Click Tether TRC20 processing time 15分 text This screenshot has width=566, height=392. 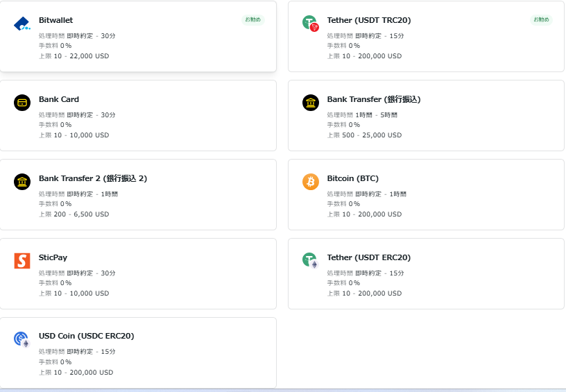pyautogui.click(x=366, y=36)
